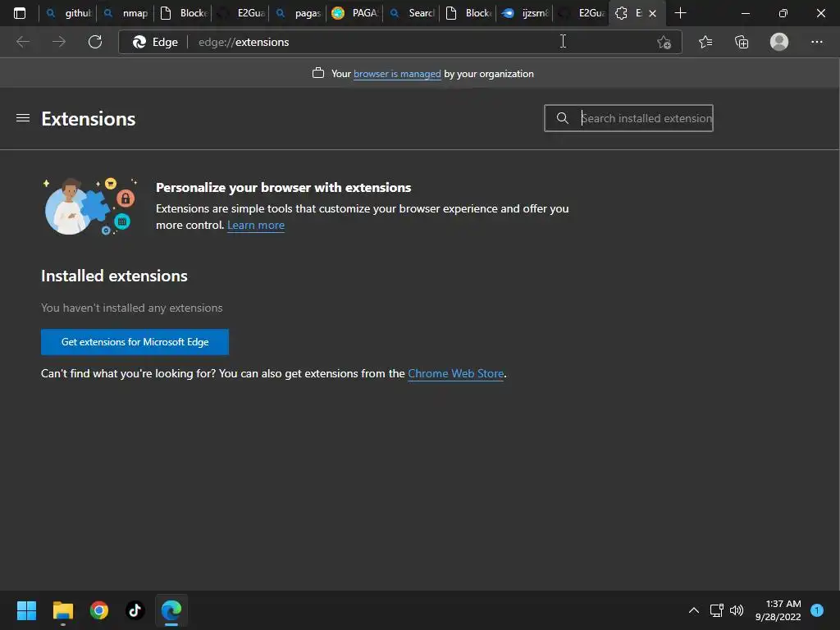The width and height of the screenshot is (840, 630).
Task: Switch to the ijzsm tab
Action: pos(526,13)
